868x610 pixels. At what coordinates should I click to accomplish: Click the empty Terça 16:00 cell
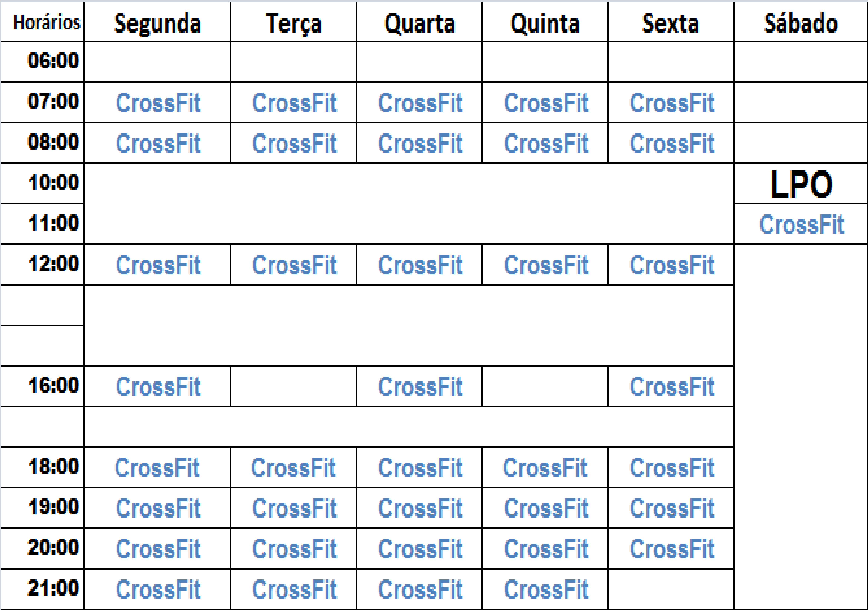(x=293, y=386)
